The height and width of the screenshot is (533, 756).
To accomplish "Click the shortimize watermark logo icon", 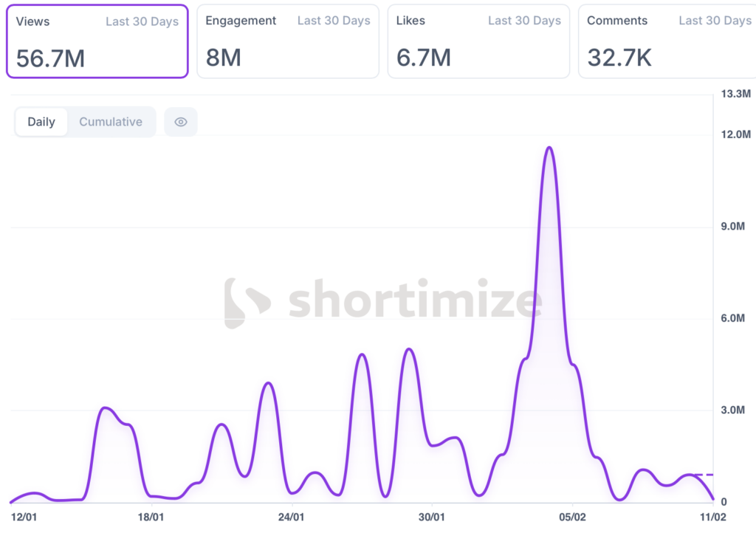I will (246, 303).
